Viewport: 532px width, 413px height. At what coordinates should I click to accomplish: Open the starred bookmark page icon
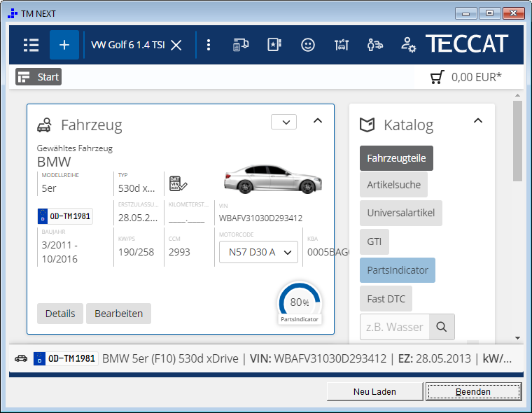pyautogui.click(x=274, y=45)
